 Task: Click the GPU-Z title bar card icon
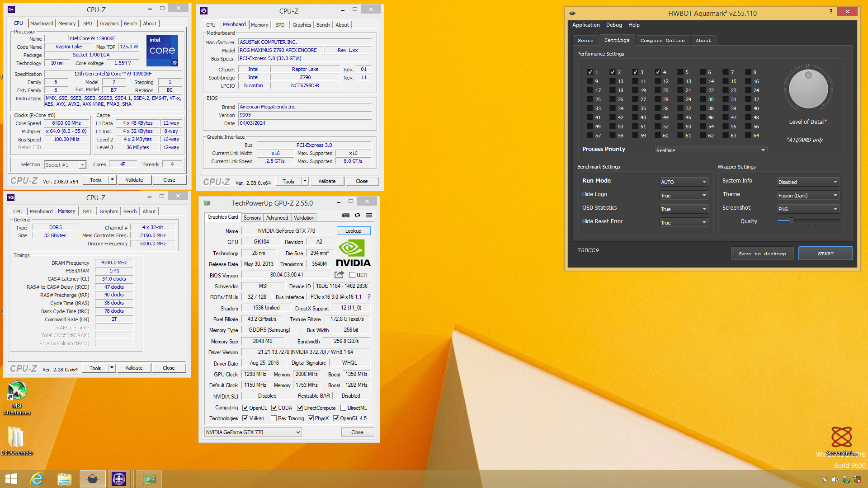pos(207,203)
